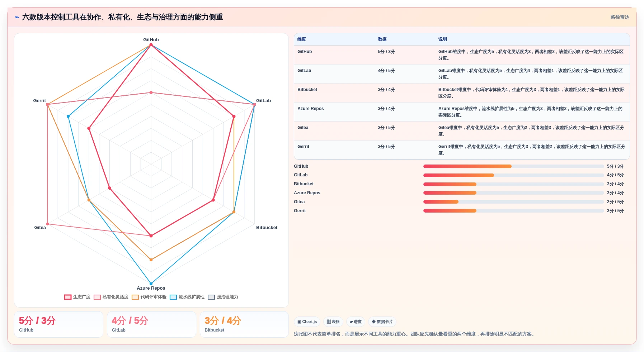Image resolution: width=644 pixels, height=352 pixels.
Task: Click the Gitea row name in the table
Action: point(303,128)
